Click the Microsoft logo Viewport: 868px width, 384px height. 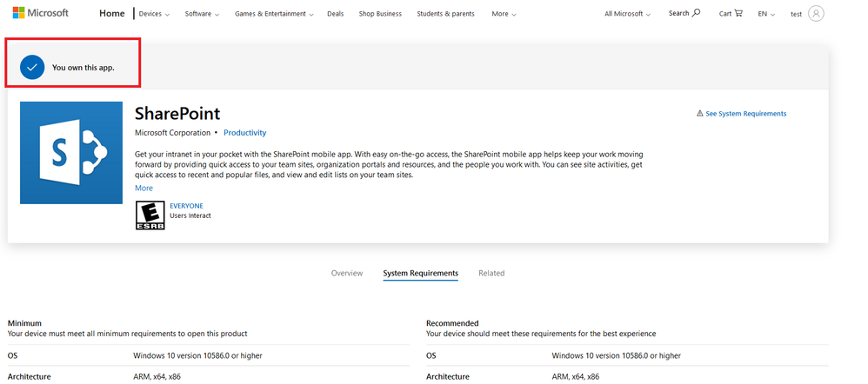pyautogui.click(x=40, y=13)
